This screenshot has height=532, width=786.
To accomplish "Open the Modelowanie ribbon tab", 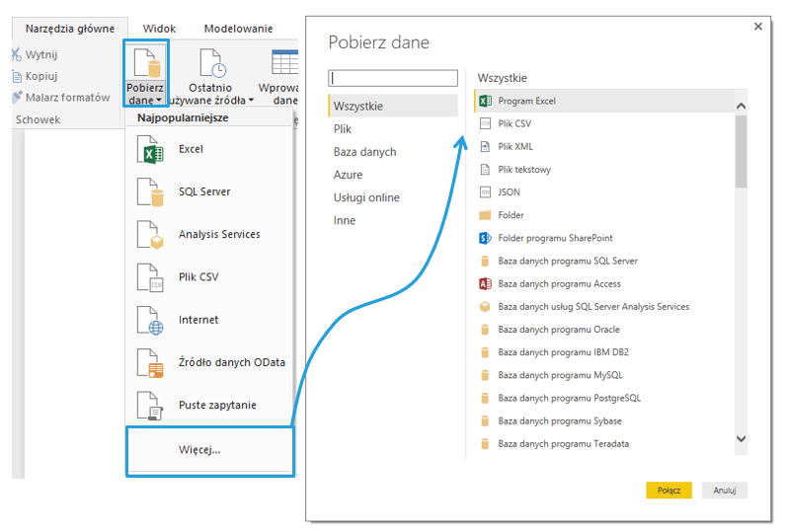I will (x=239, y=29).
